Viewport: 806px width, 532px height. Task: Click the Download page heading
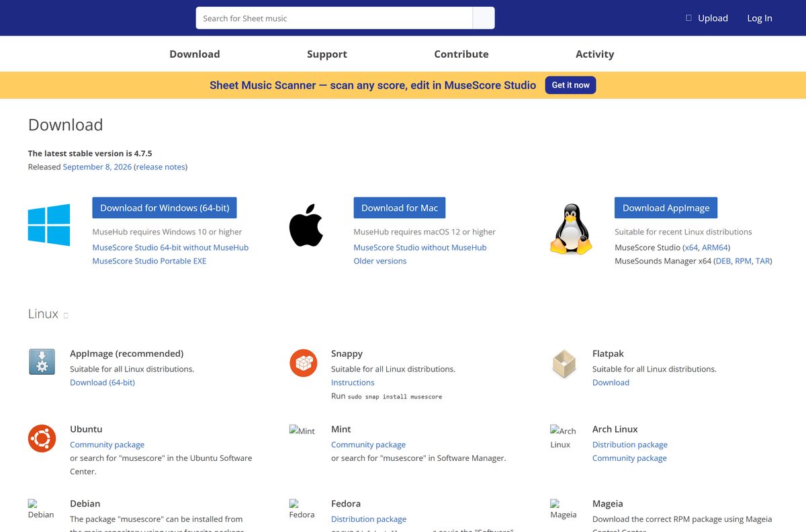click(65, 125)
